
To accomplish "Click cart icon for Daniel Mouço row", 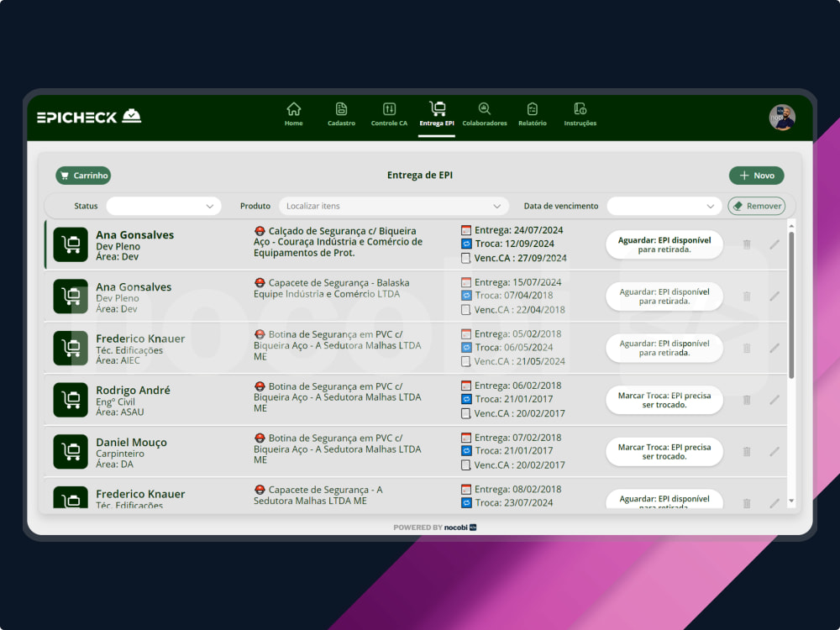I will tap(71, 452).
